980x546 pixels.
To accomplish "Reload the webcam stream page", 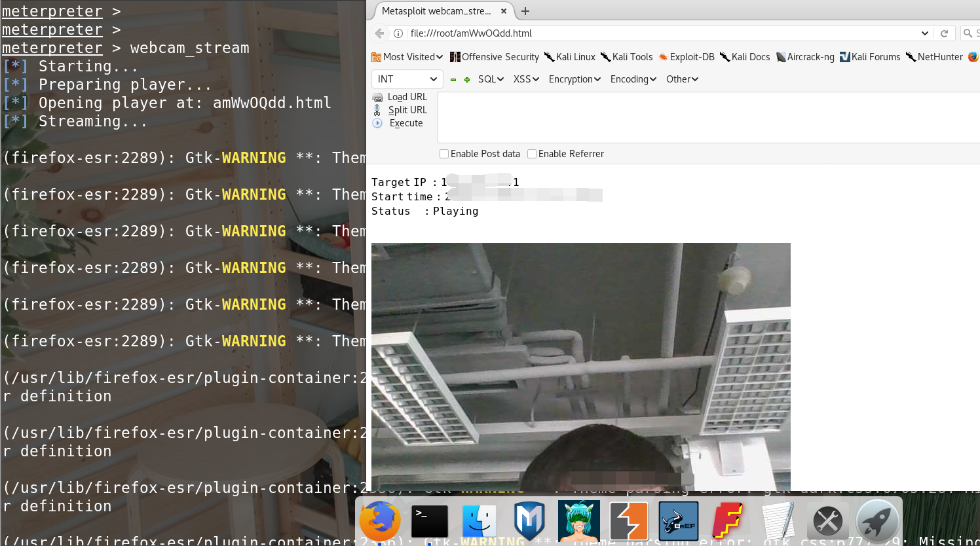I will [944, 33].
